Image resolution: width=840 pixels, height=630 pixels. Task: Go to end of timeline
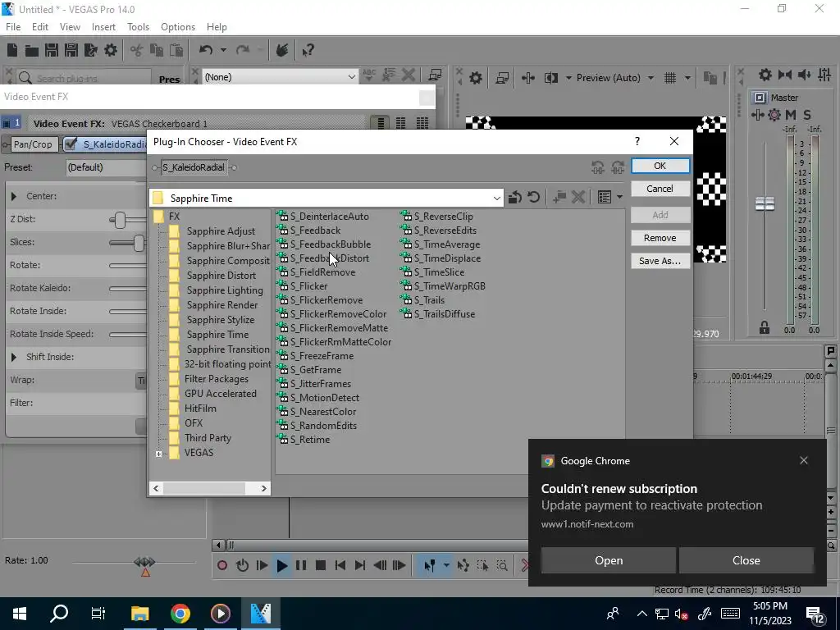coord(360,565)
